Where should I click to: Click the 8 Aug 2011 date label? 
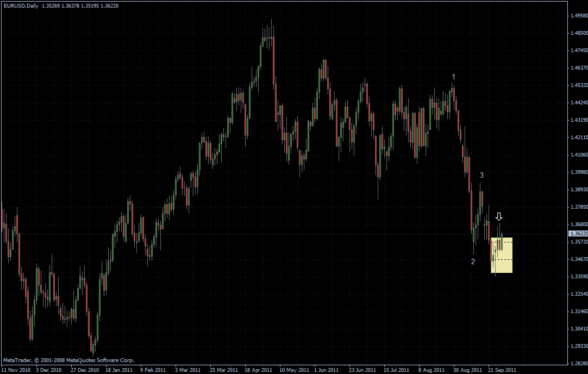[431, 370]
